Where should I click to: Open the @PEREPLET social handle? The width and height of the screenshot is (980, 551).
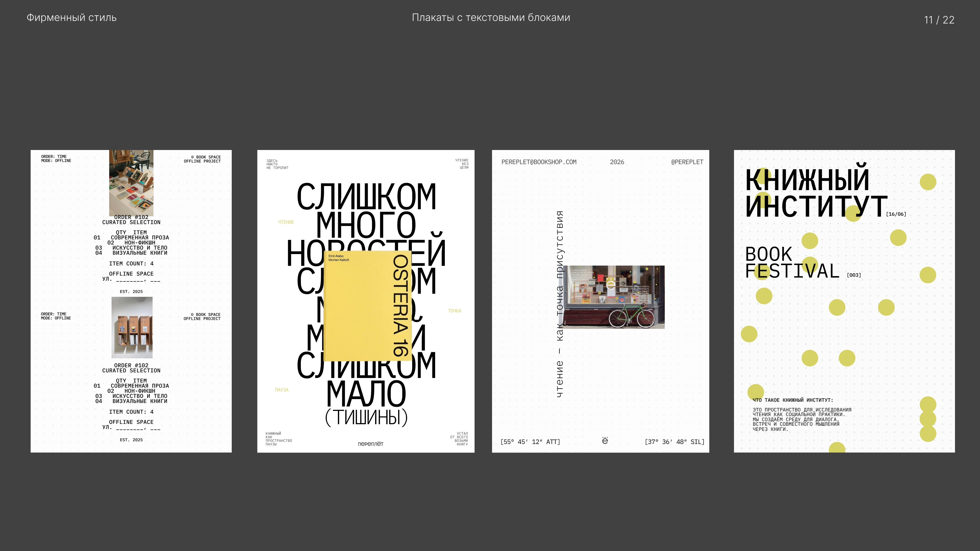(688, 162)
